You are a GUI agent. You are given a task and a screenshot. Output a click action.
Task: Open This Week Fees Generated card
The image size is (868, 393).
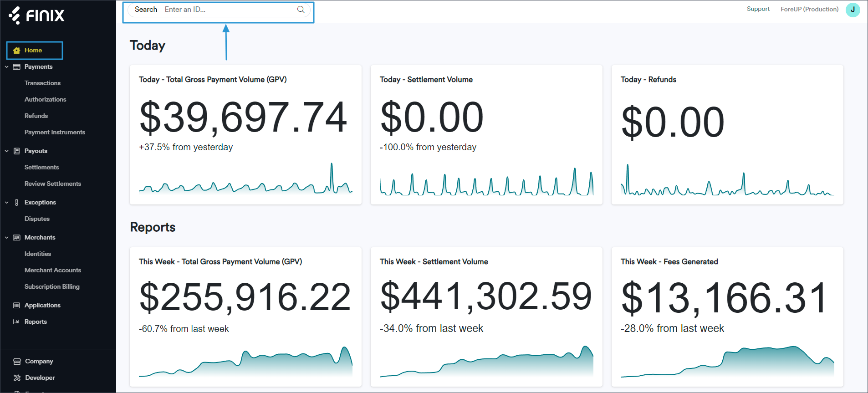point(727,316)
